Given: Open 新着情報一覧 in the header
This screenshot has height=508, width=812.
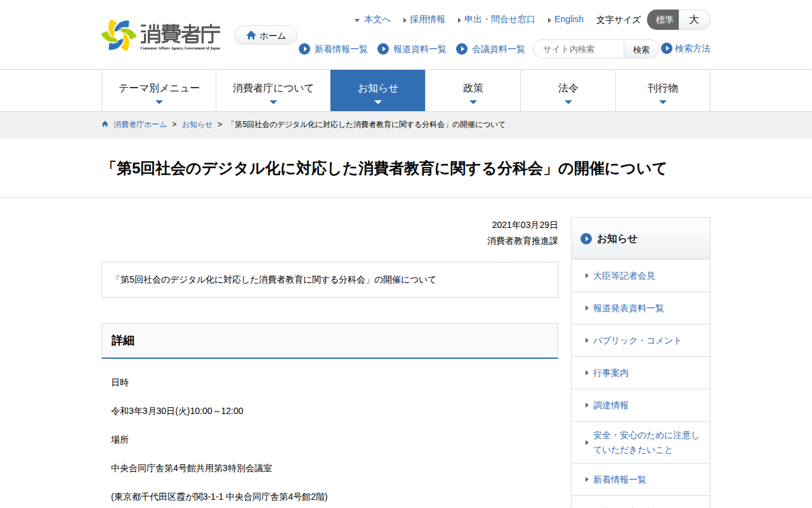Looking at the screenshot, I should tap(341, 49).
